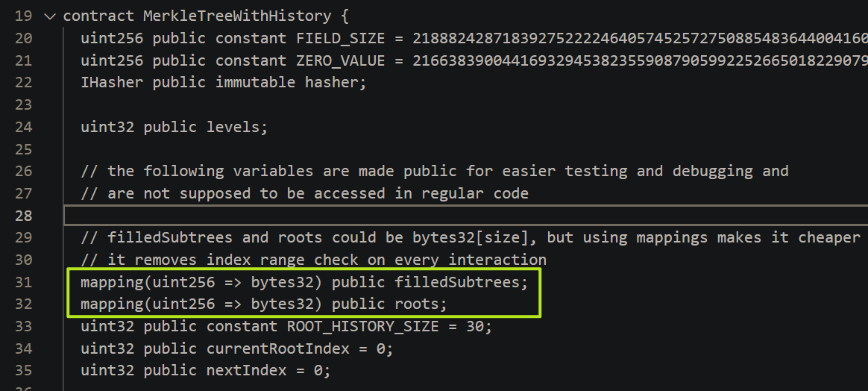This screenshot has height=391, width=868.
Task: Collapse the MerkleTreeWithHistory contract fold chevron
Action: coord(50,16)
